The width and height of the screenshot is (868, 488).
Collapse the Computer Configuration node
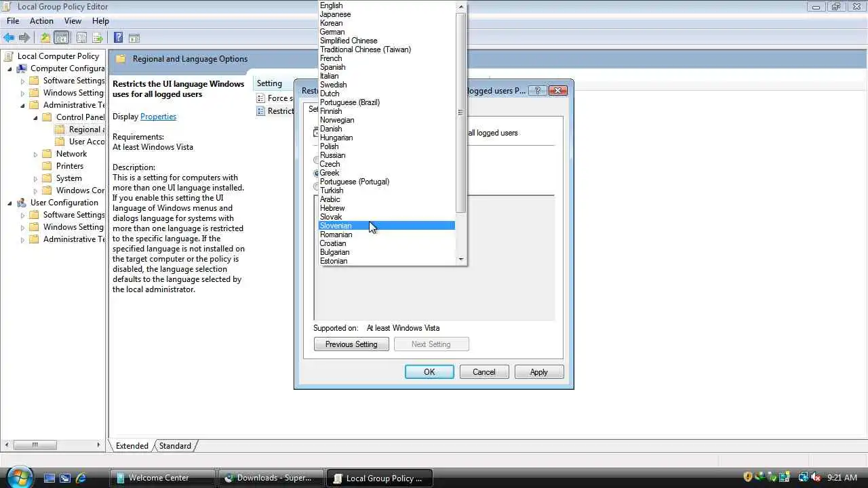[x=9, y=68]
